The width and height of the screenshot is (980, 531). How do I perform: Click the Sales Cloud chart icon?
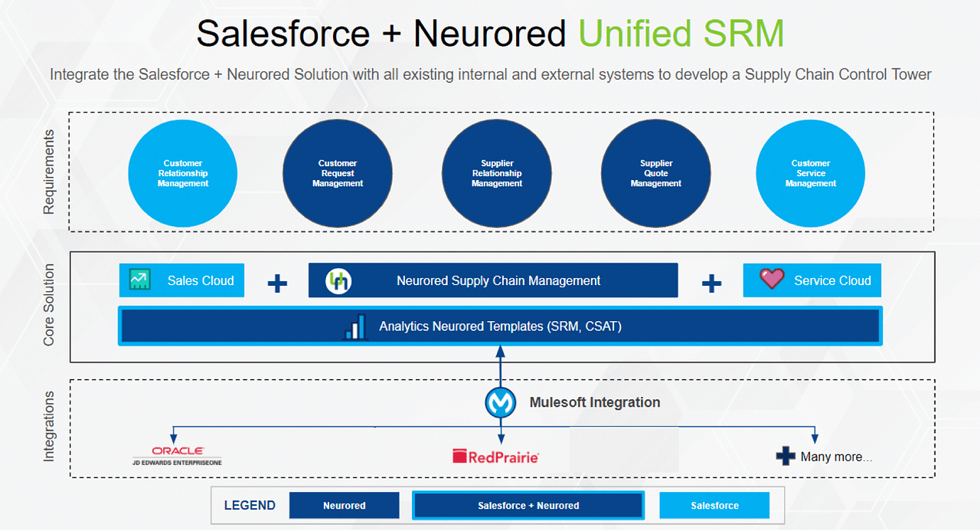pos(142,280)
